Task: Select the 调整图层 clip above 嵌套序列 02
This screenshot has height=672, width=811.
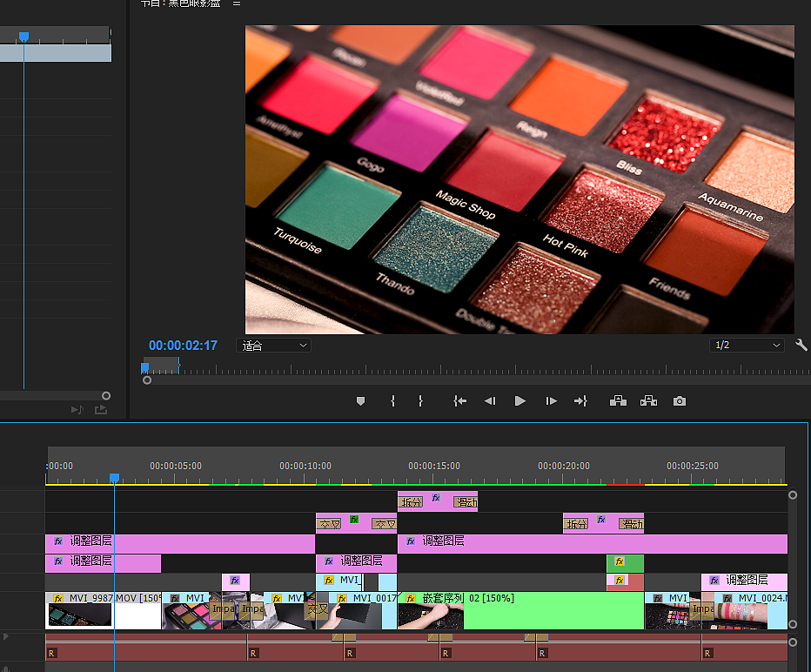Action: (x=593, y=544)
